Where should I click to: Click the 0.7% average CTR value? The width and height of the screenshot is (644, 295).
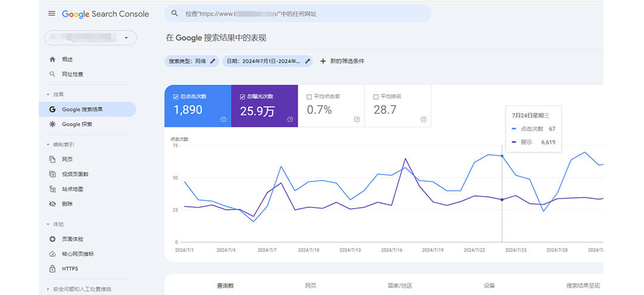pyautogui.click(x=319, y=110)
